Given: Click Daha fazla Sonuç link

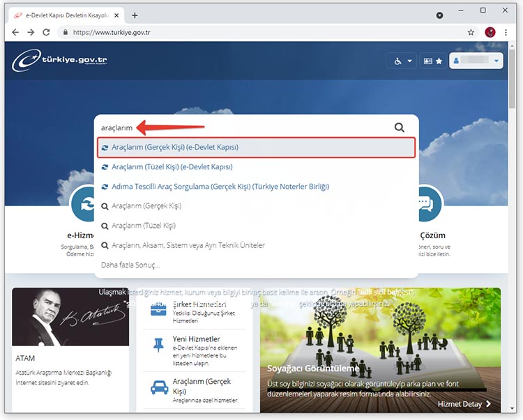Looking at the screenshot, I should click(130, 265).
